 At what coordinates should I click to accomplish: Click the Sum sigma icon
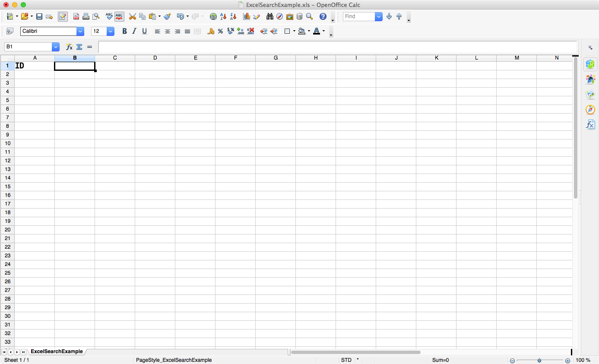pos(79,47)
